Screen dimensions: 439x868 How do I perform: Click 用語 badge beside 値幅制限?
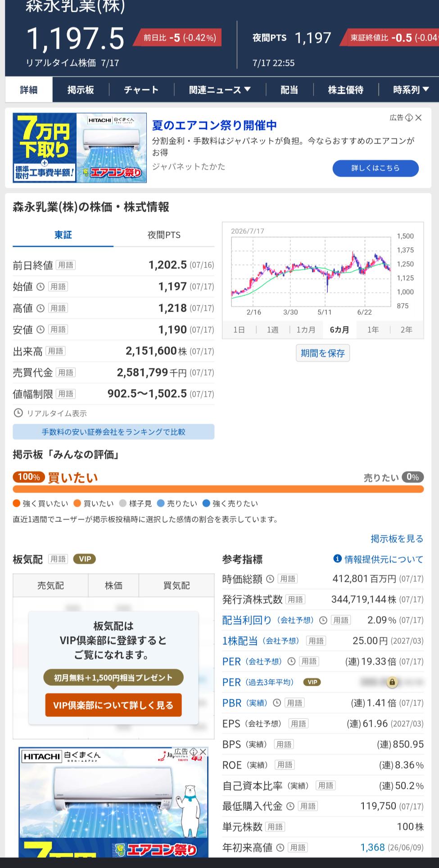(65, 394)
